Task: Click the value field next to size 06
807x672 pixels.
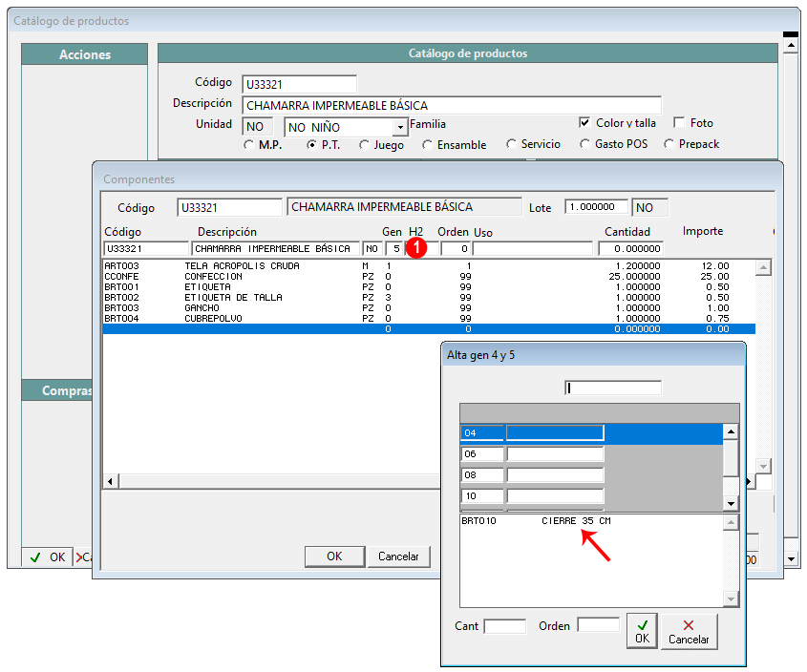Action: [x=555, y=453]
